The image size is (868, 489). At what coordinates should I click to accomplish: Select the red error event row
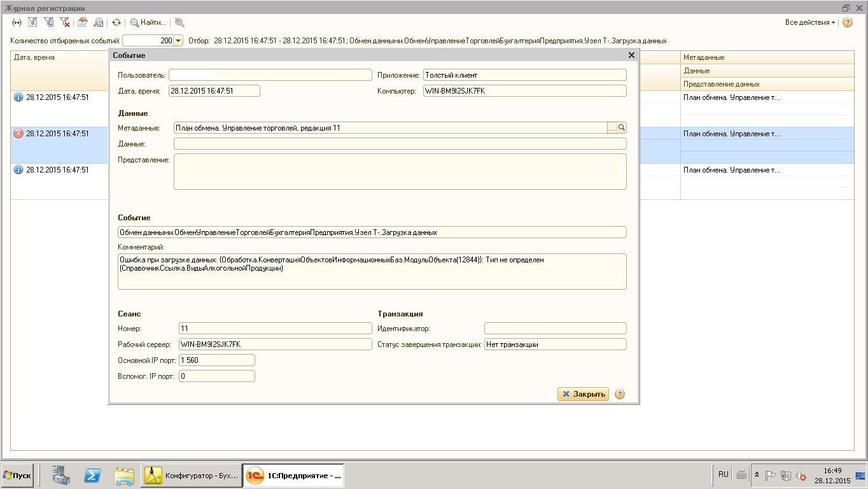(x=57, y=134)
